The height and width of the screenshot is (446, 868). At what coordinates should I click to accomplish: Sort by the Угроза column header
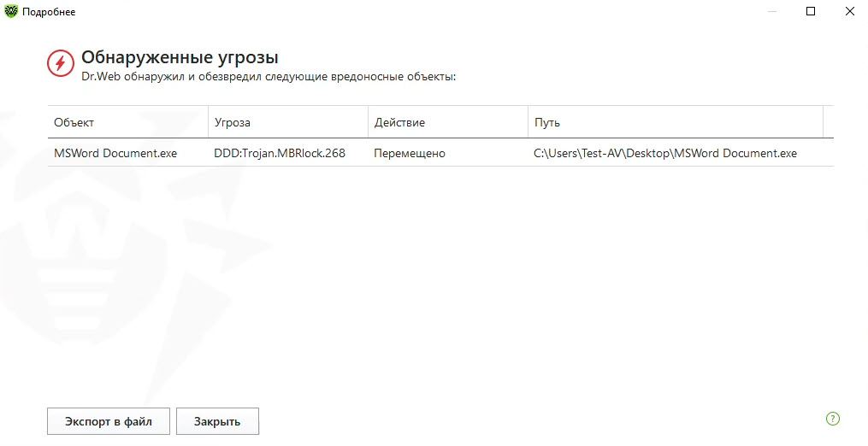coord(288,122)
